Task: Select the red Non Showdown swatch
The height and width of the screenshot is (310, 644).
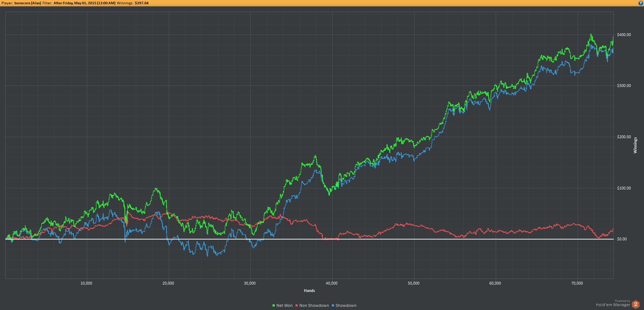Action: (297, 305)
